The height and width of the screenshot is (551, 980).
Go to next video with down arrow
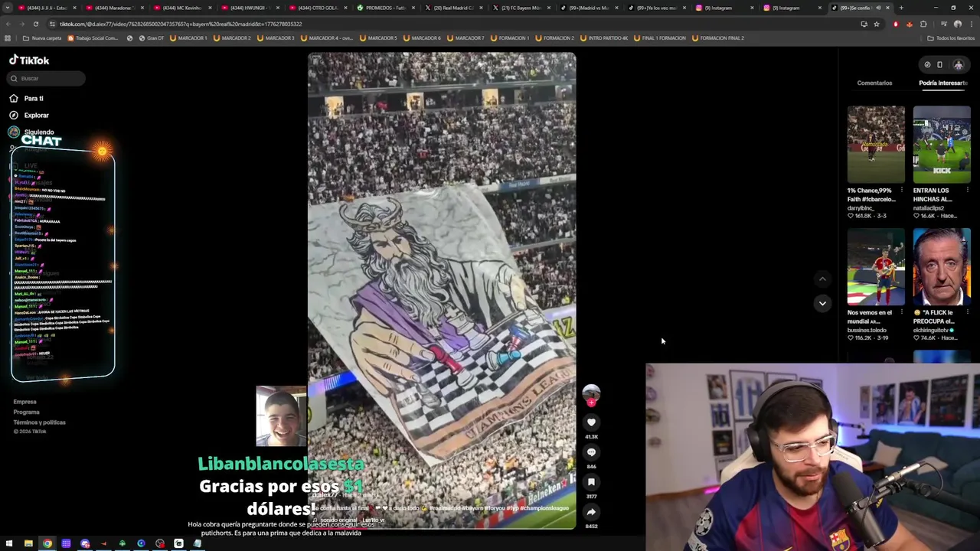point(822,303)
